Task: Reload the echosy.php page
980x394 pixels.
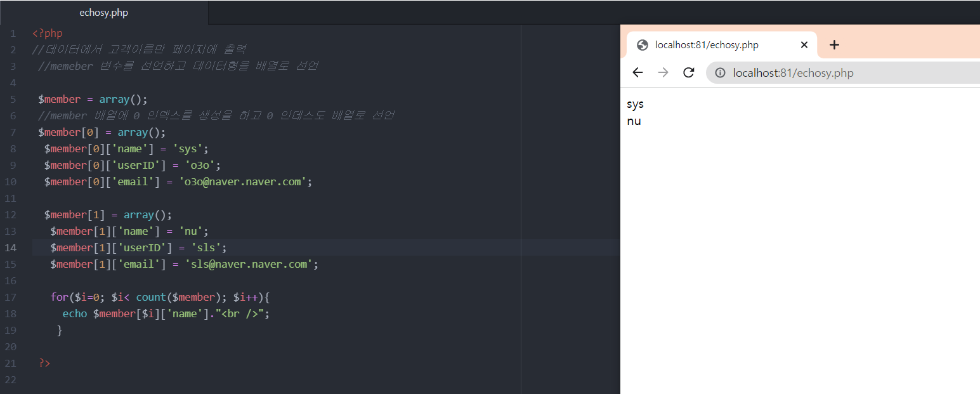Action: pyautogui.click(x=689, y=73)
